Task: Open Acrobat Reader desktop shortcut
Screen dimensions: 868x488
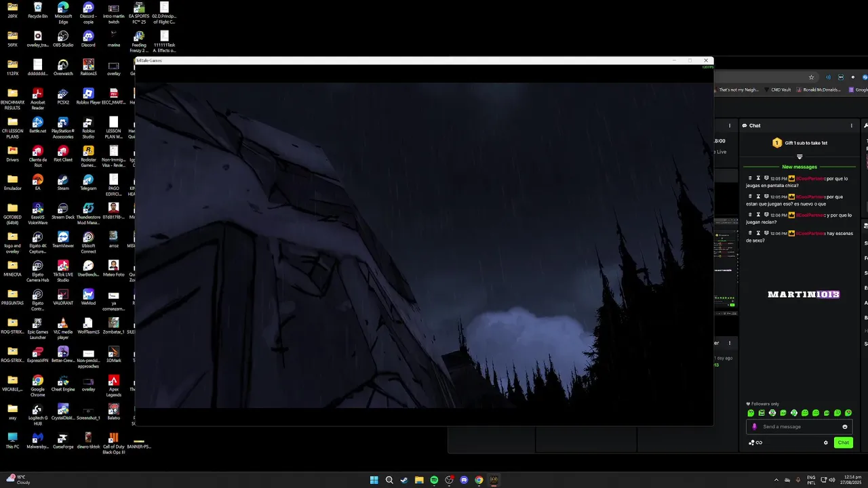Action: point(38,98)
